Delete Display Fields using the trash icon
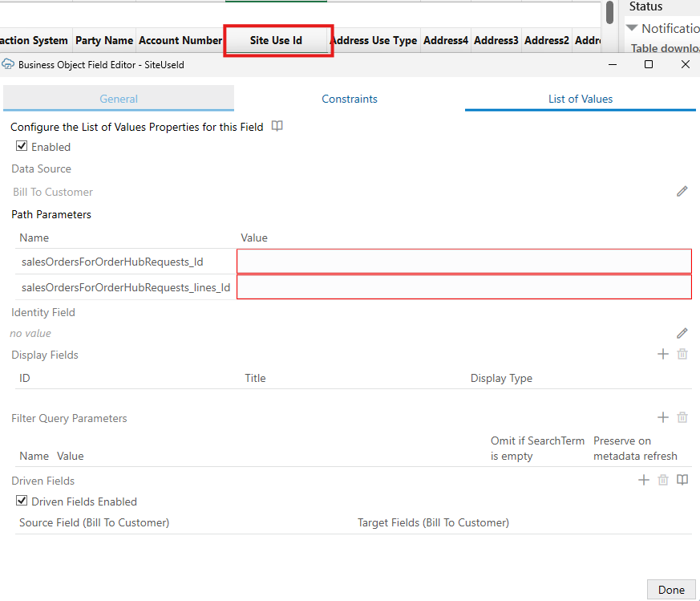Screen dimensions: 700x601 point(682,353)
